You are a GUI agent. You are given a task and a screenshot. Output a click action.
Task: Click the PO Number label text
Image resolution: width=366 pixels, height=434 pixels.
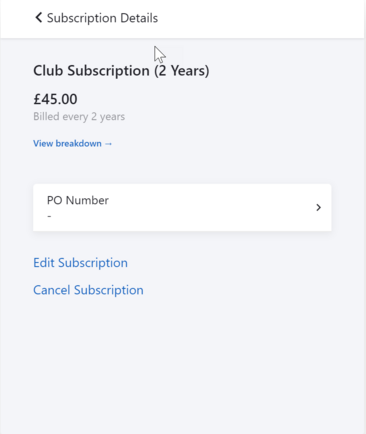click(x=78, y=200)
